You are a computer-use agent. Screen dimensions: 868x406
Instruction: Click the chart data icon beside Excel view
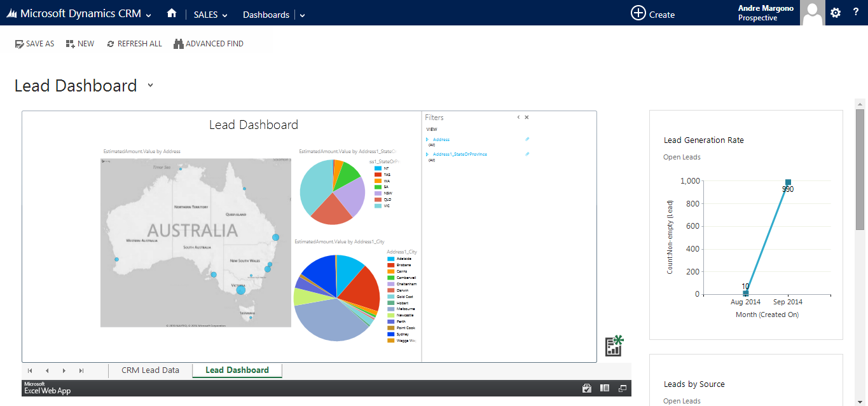tap(614, 346)
